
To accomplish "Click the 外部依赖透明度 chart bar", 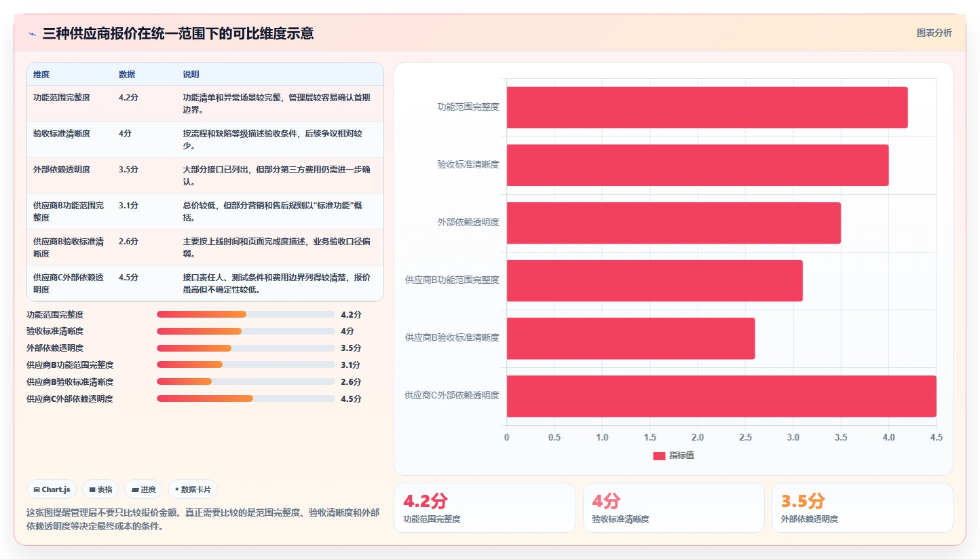I will pos(674,223).
